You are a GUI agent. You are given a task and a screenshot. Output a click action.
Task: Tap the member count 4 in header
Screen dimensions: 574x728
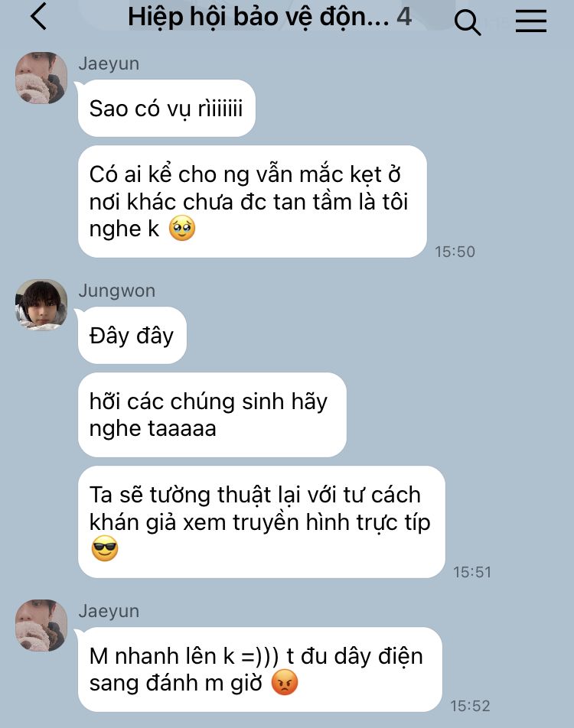pyautogui.click(x=404, y=16)
